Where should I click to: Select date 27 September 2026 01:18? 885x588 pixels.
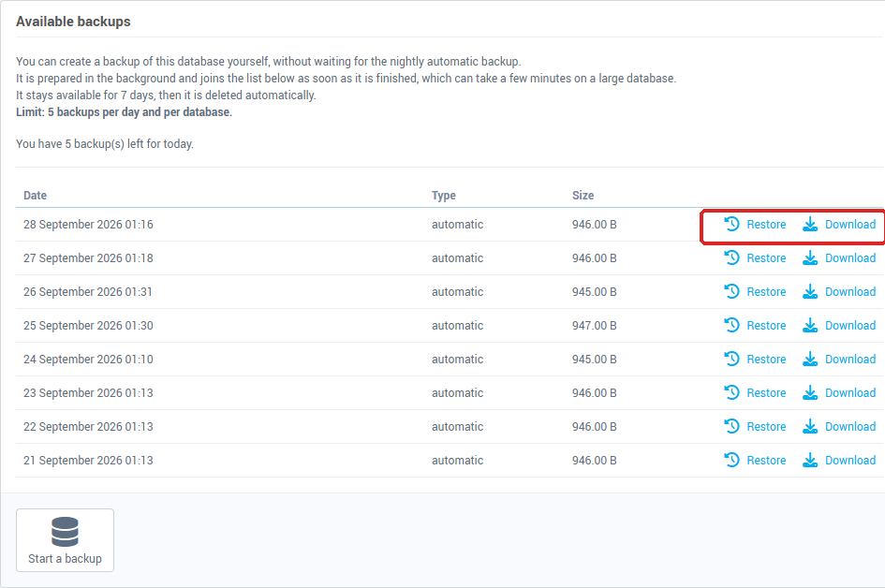point(88,258)
